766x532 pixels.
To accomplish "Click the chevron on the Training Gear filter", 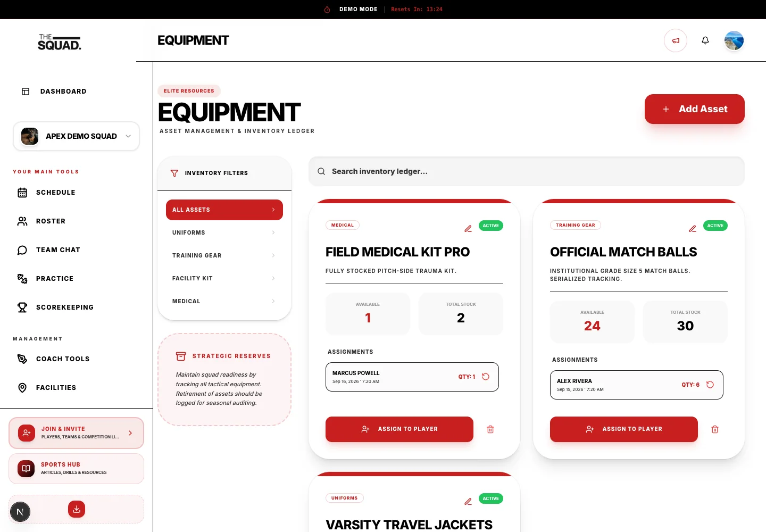I will pos(273,255).
